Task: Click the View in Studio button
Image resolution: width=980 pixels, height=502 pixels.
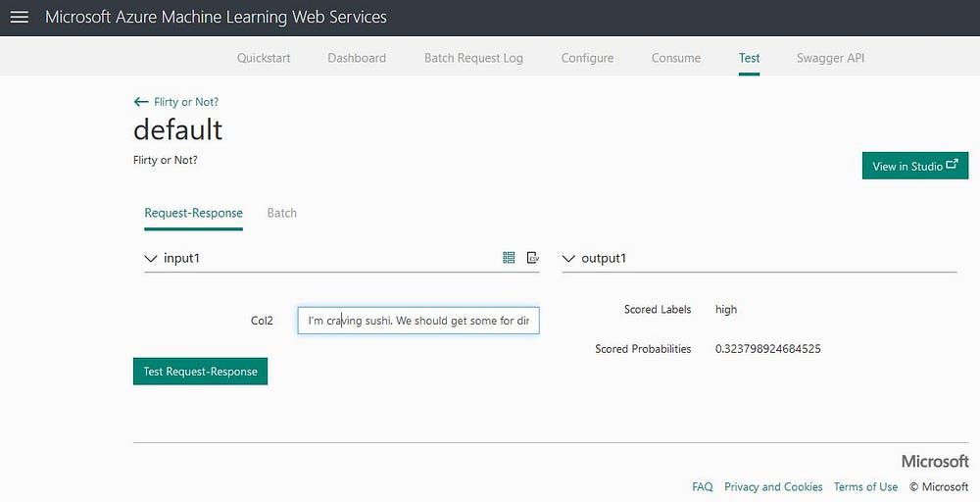Action: click(914, 166)
